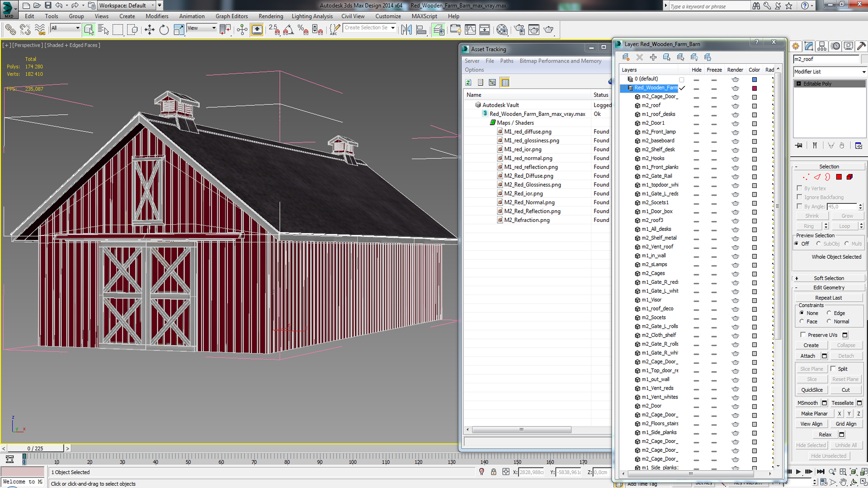Open the Hierarchy command panel tab
Screen dimensions: 868x488
[822, 46]
